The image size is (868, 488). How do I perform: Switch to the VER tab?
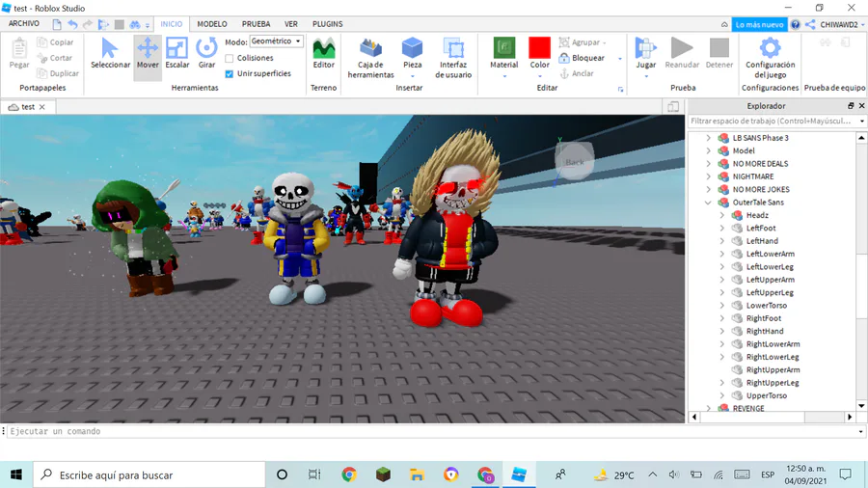[x=291, y=24]
